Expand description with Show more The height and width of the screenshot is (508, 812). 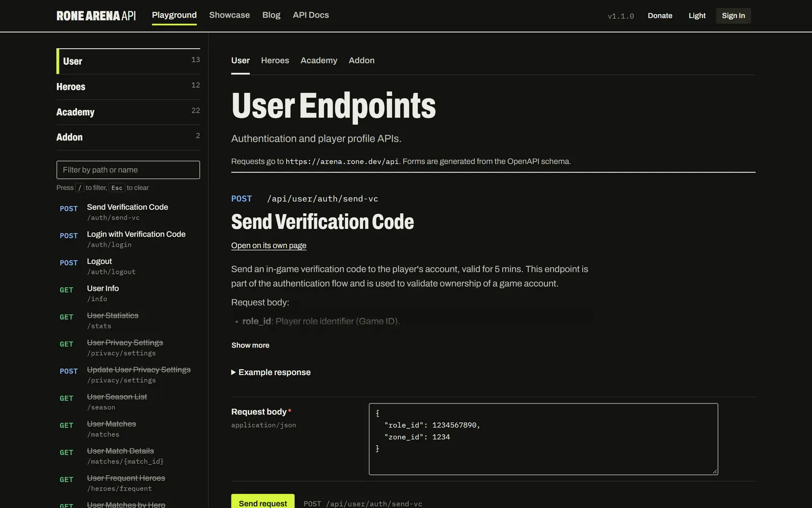250,345
